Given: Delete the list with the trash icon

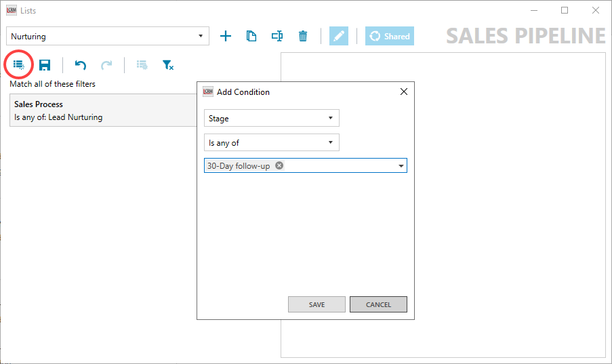Looking at the screenshot, I should tap(303, 36).
